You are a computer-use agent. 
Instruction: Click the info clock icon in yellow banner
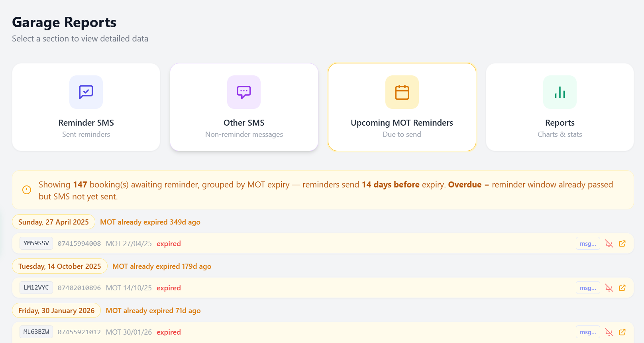coord(27,190)
